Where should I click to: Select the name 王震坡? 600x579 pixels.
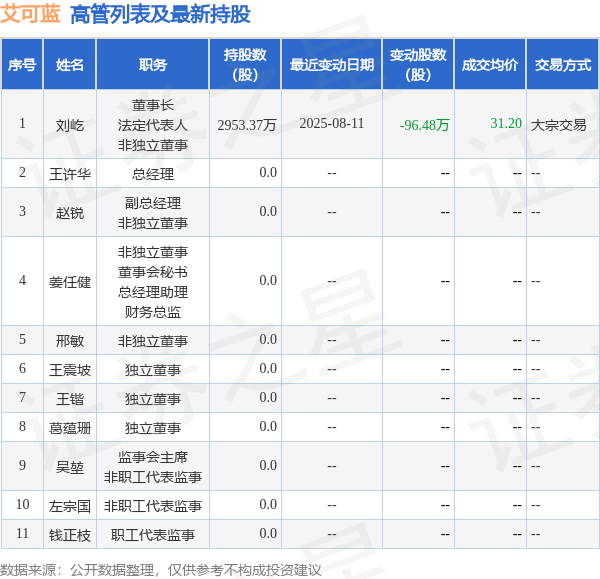click(x=70, y=370)
